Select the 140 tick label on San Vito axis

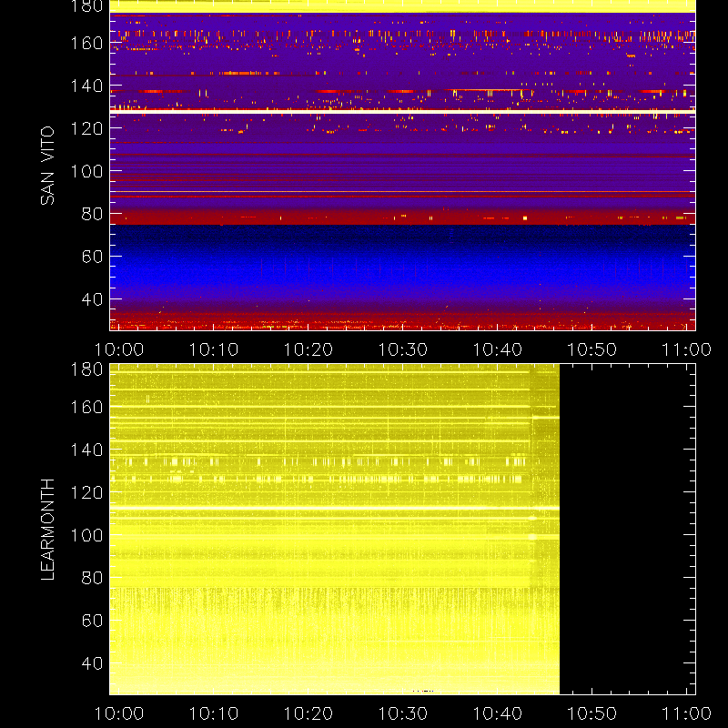pyautogui.click(x=86, y=86)
